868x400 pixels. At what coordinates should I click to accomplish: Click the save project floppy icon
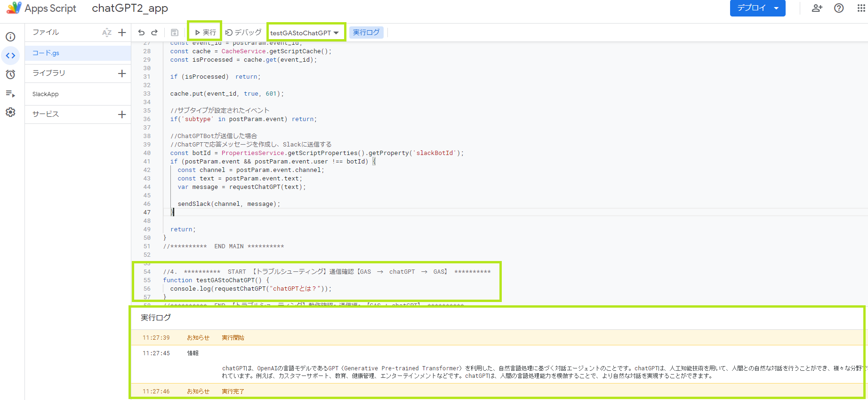pyautogui.click(x=175, y=33)
